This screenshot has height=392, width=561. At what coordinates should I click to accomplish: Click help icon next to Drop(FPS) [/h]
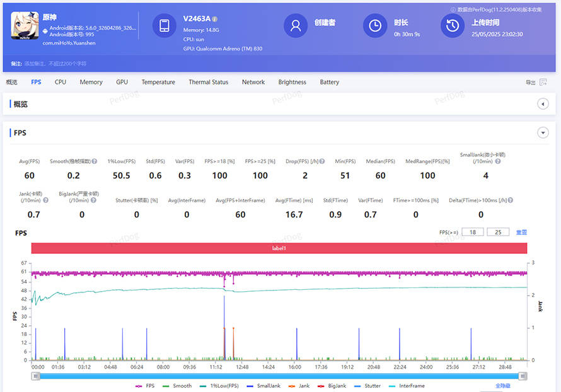(322, 161)
